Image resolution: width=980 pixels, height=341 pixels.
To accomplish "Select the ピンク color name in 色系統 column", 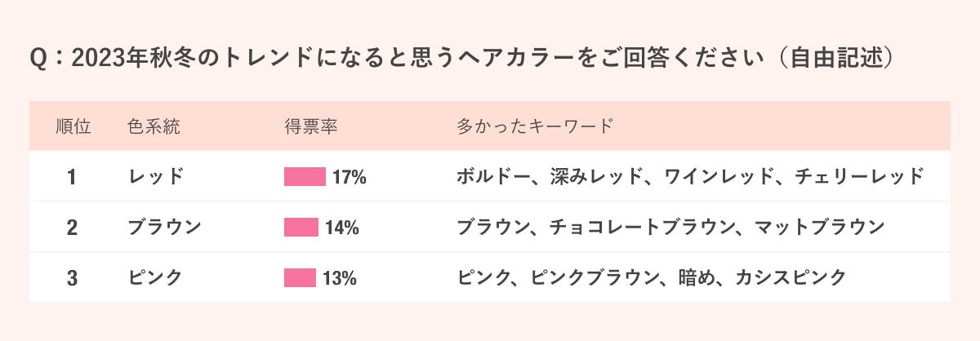I will click(156, 278).
